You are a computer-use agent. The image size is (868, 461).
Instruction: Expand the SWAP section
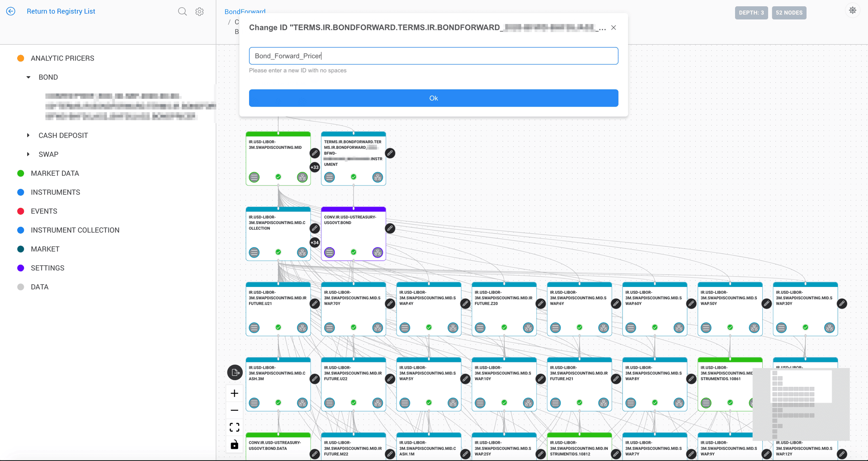28,154
